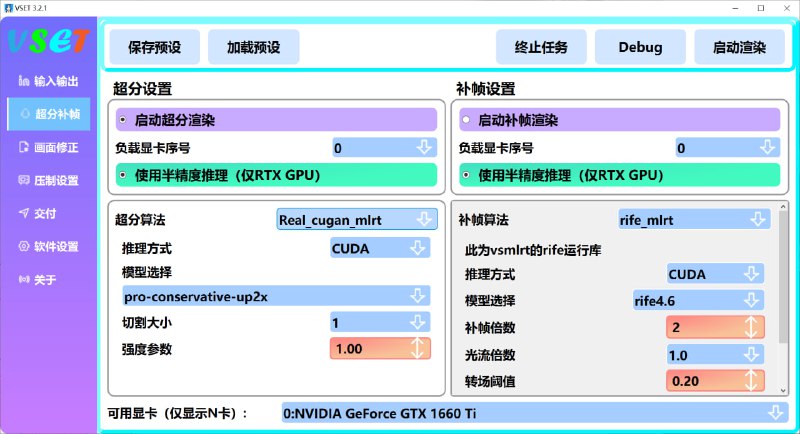This screenshot has height=434, width=800.
Task: Select the 交付 tab
Action: [49, 213]
